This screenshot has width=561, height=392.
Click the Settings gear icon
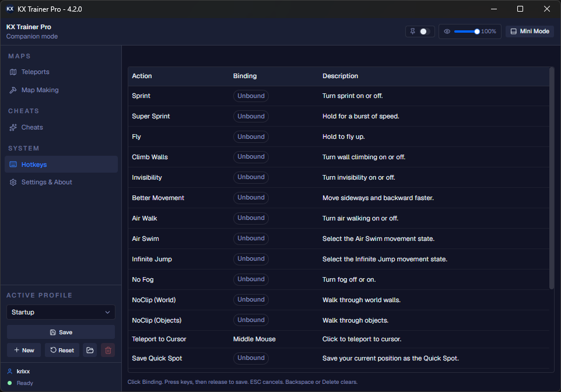[13, 182]
